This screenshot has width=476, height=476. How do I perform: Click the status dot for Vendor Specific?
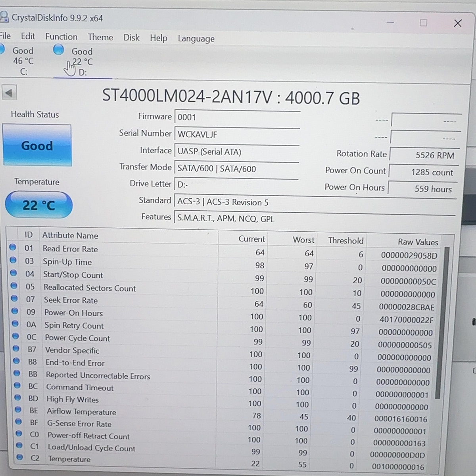[16, 348]
